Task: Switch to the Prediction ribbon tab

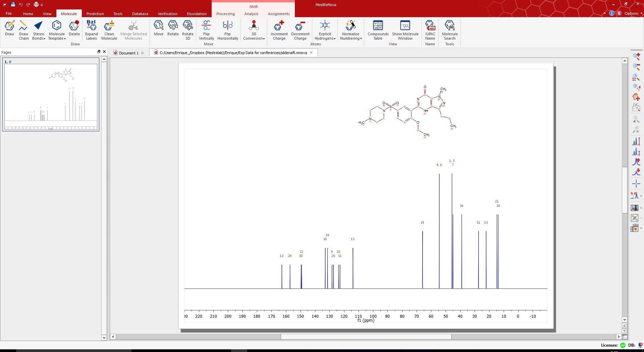Action: [95, 14]
